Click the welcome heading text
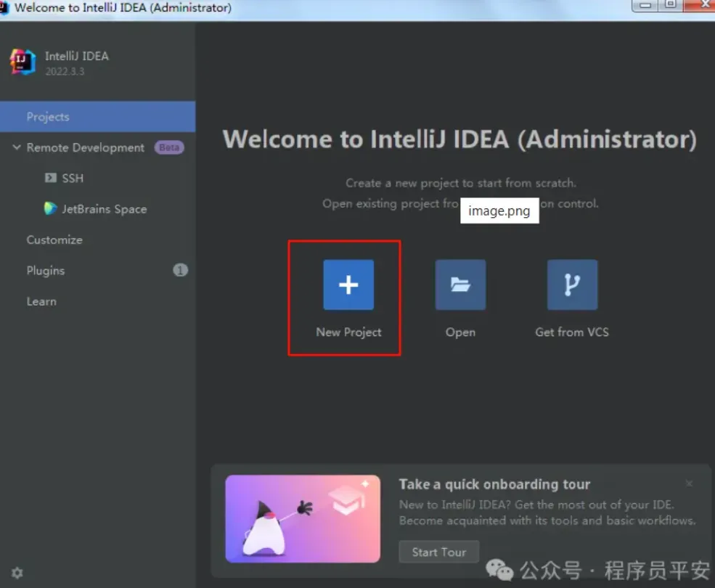This screenshot has height=588, width=715. tap(459, 139)
